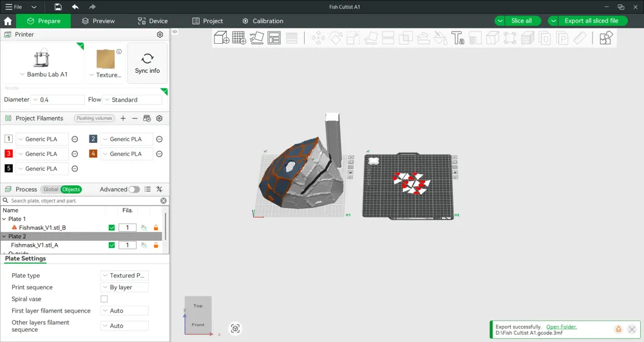
Task: Open the Nozzle Diameter dropdown
Action: [x=58, y=100]
